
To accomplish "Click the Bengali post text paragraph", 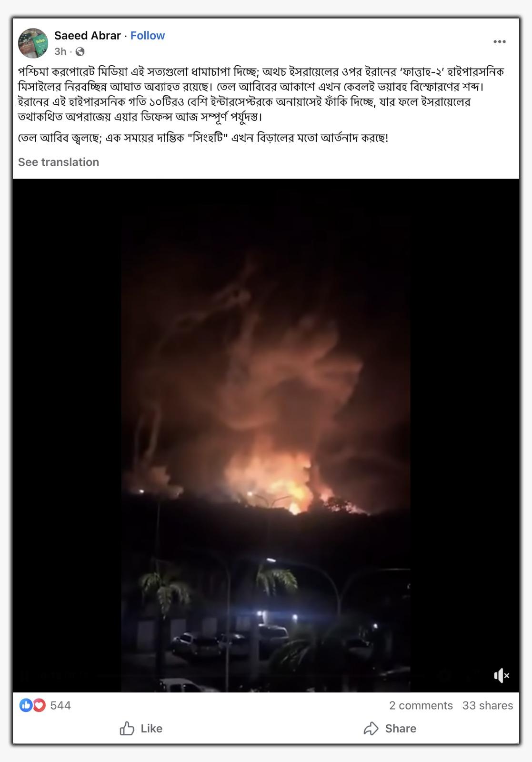I will click(x=261, y=94).
